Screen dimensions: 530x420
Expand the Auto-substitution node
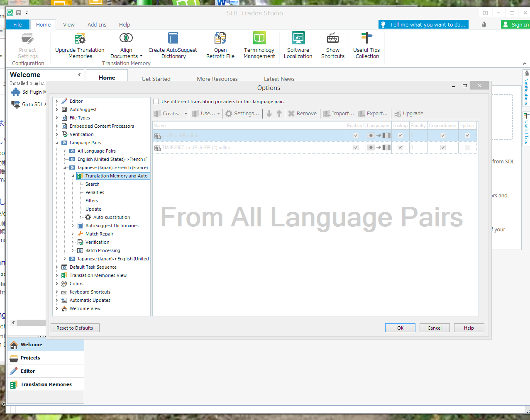[x=81, y=217]
